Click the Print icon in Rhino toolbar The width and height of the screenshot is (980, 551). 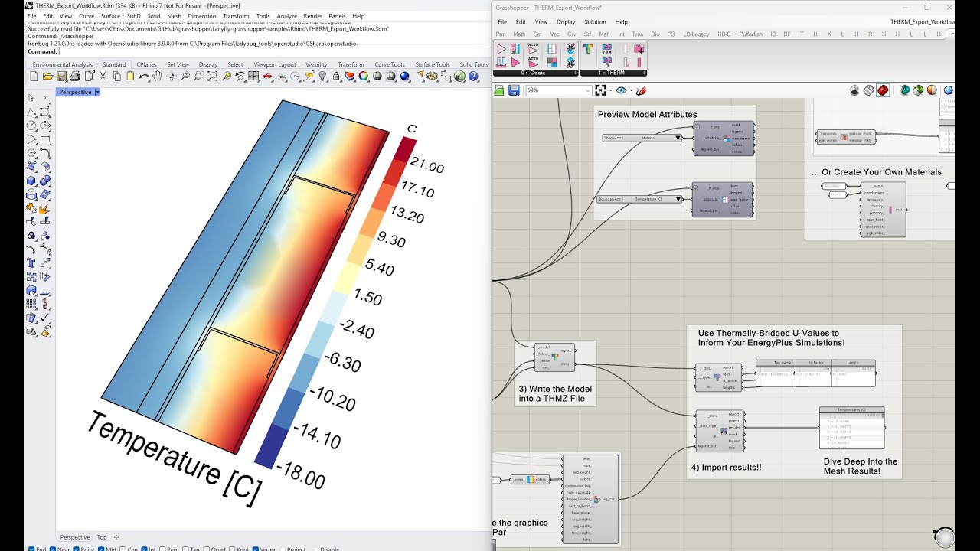pos(77,77)
